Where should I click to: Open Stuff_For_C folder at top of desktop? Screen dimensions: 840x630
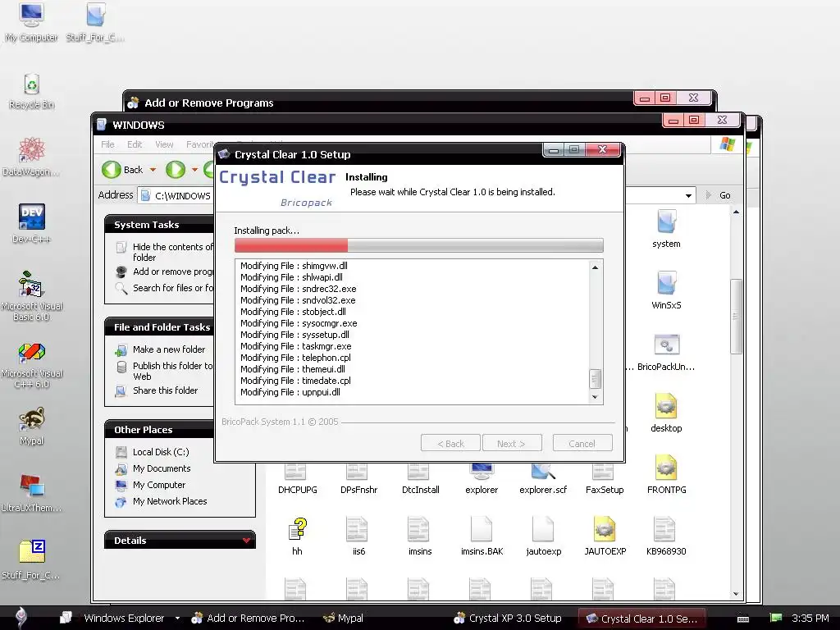pyautogui.click(x=95, y=21)
